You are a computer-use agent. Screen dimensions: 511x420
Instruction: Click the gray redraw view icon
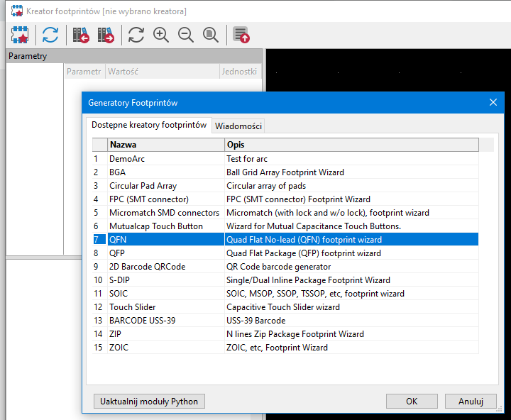pos(136,35)
